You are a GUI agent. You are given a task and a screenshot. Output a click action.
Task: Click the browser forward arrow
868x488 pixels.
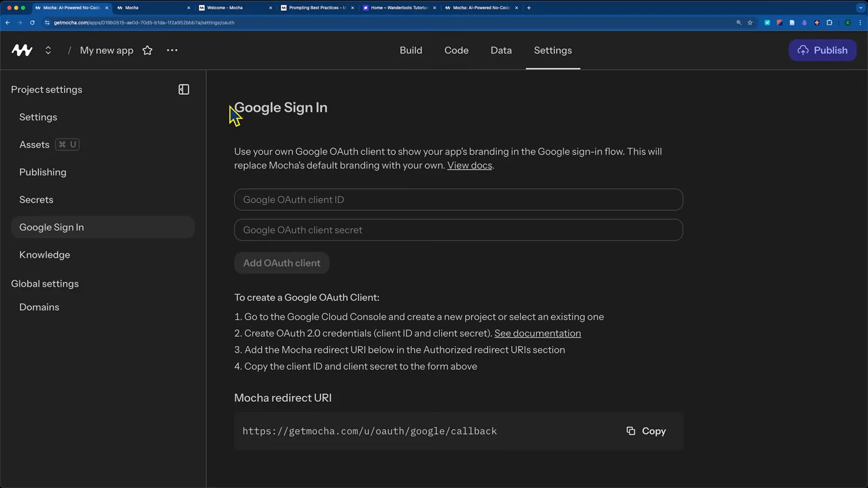point(20,23)
